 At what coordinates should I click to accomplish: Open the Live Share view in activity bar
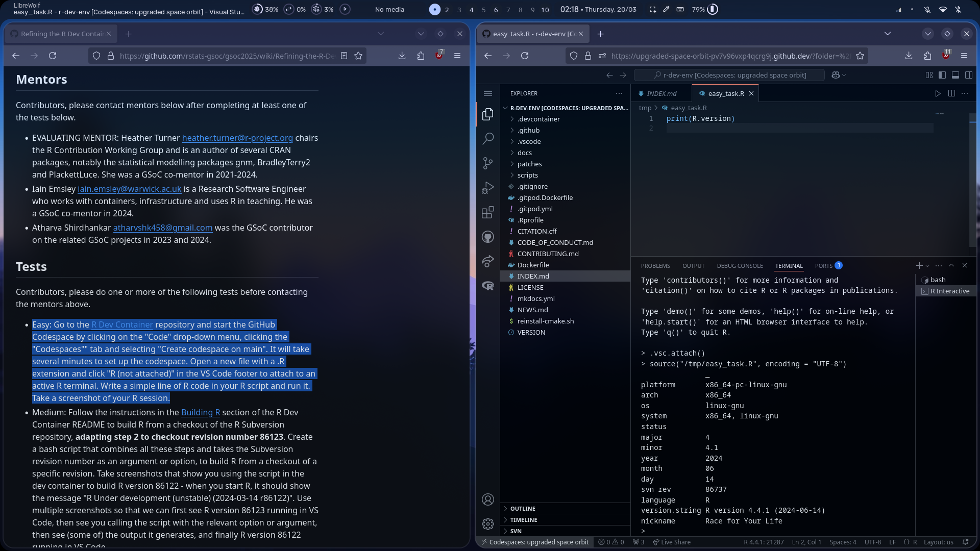(488, 261)
